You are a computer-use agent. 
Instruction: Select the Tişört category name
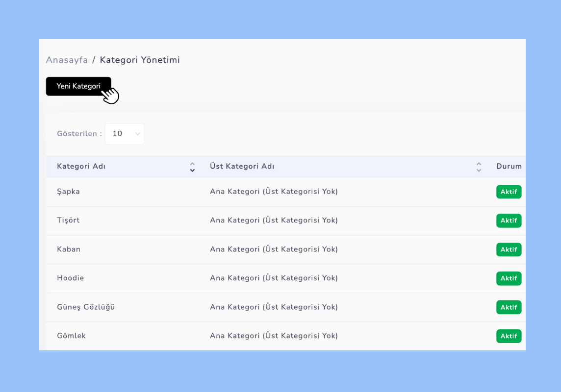(x=68, y=220)
